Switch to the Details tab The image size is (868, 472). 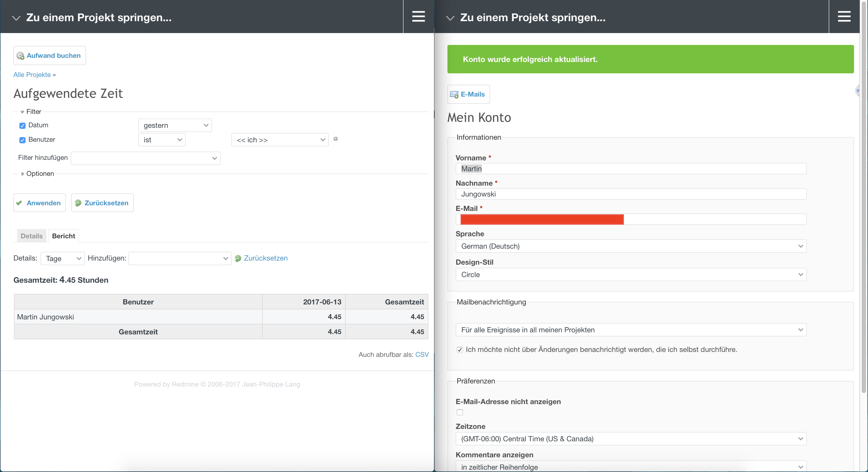tap(32, 236)
